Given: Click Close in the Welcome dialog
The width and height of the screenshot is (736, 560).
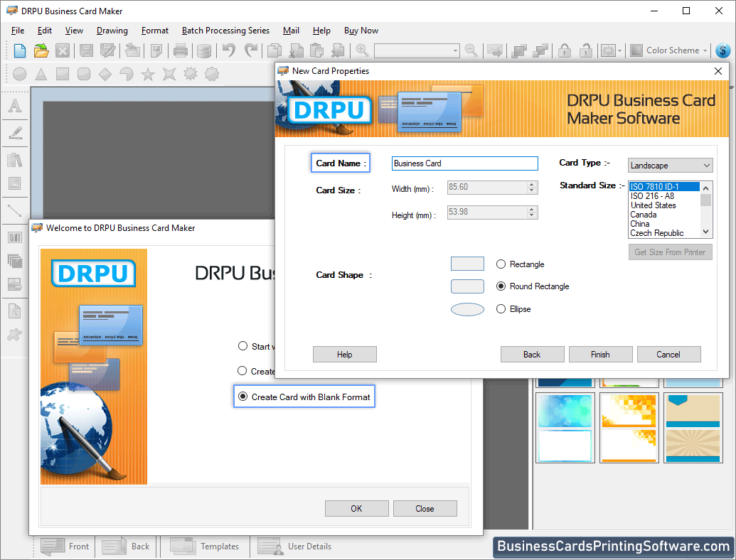Looking at the screenshot, I should click(x=425, y=508).
